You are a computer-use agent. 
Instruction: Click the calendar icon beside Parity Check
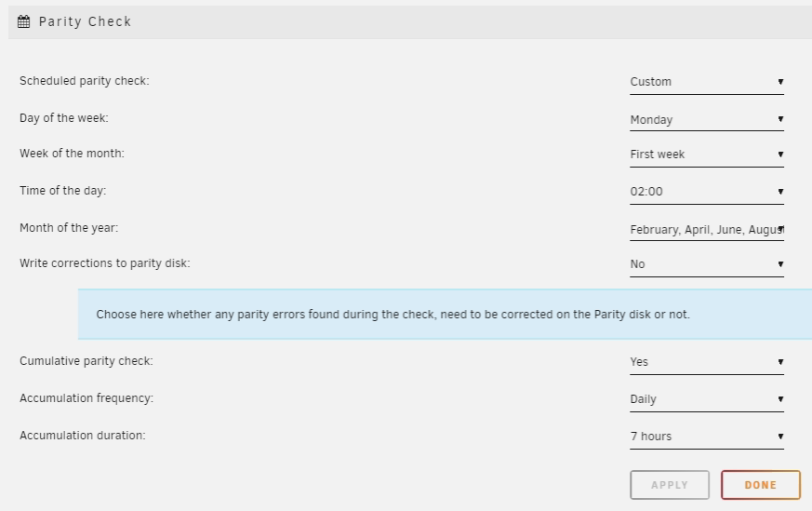pyautogui.click(x=23, y=21)
